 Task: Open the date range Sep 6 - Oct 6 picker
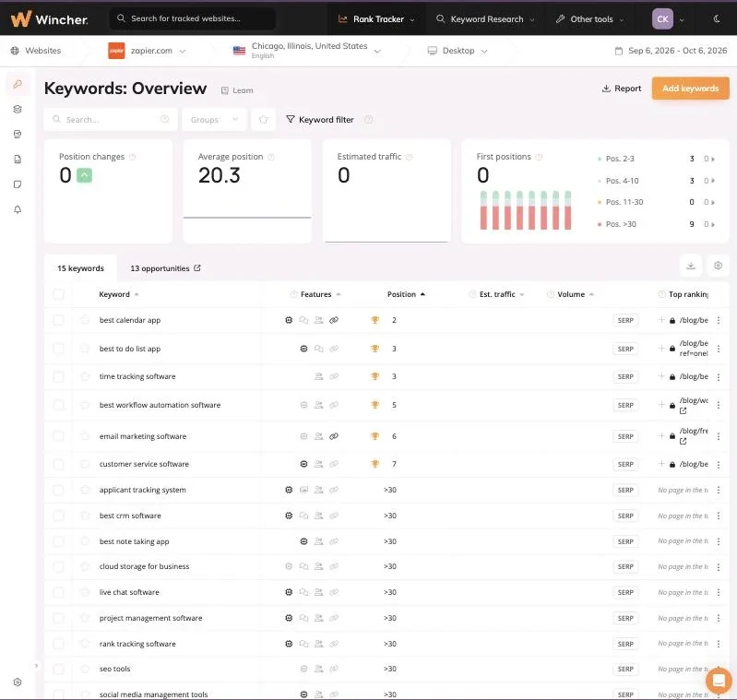pos(671,51)
